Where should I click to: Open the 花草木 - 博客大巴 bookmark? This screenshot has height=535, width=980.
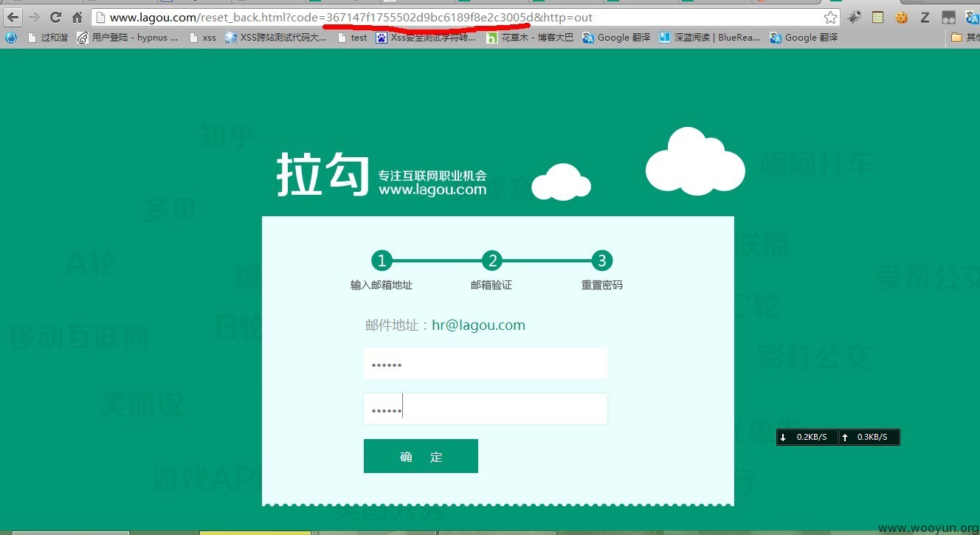530,37
